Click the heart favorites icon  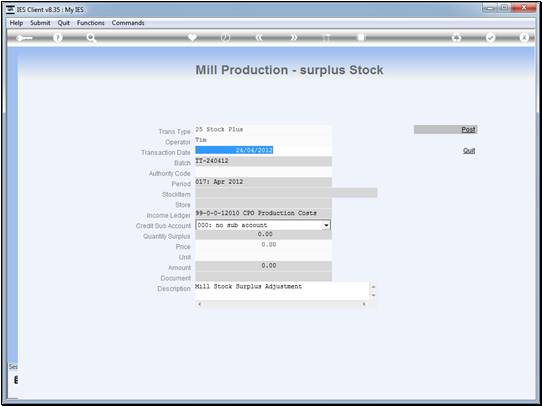[192, 37]
